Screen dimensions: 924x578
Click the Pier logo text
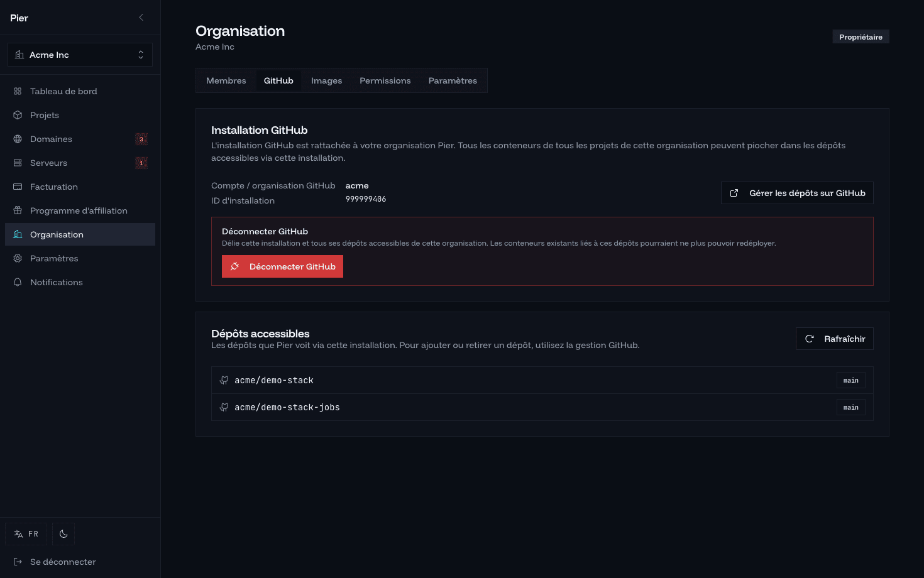pos(19,18)
